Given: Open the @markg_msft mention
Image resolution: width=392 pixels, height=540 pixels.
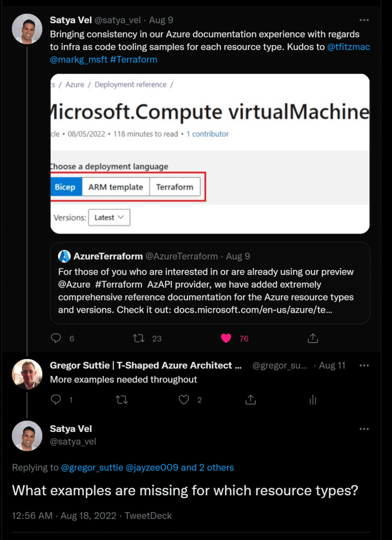Looking at the screenshot, I should pyautogui.click(x=79, y=60).
